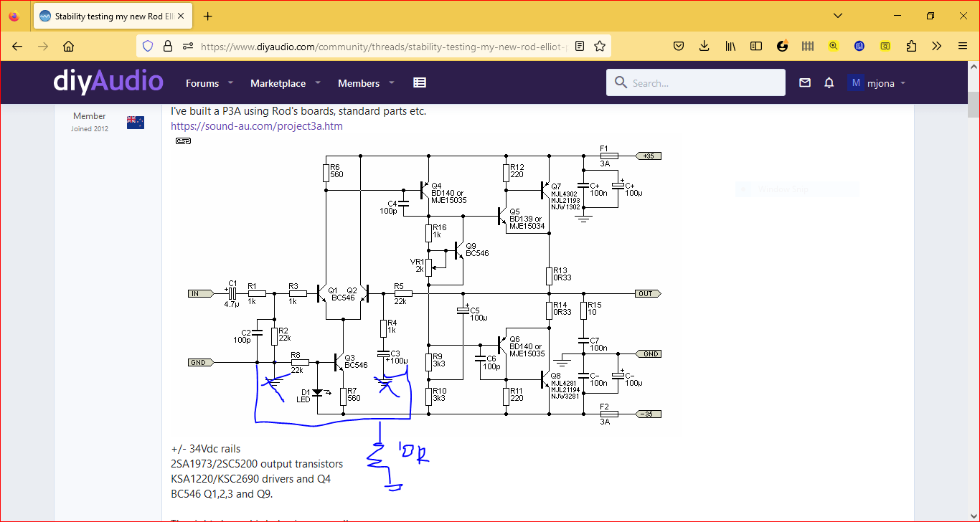Open diyAudio alerts bell icon
Image resolution: width=980 pixels, height=522 pixels.
coord(829,83)
